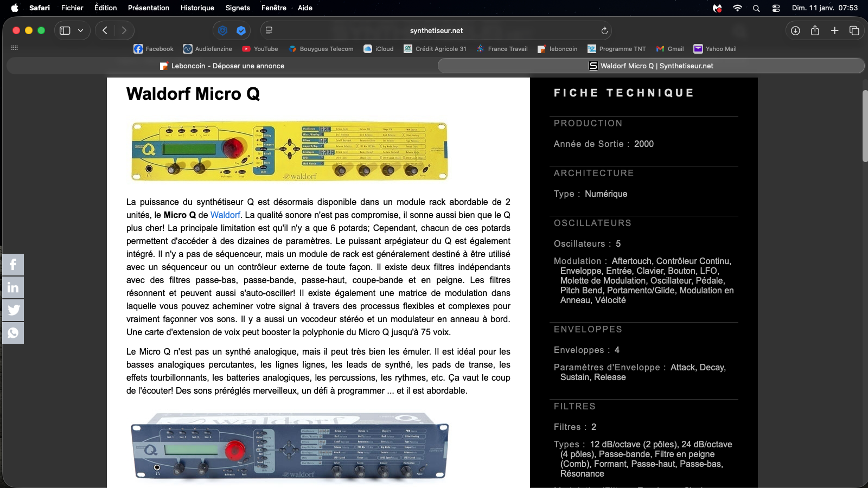The height and width of the screenshot is (488, 868).
Task: Open the tab group dropdown chevron
Action: (x=81, y=30)
